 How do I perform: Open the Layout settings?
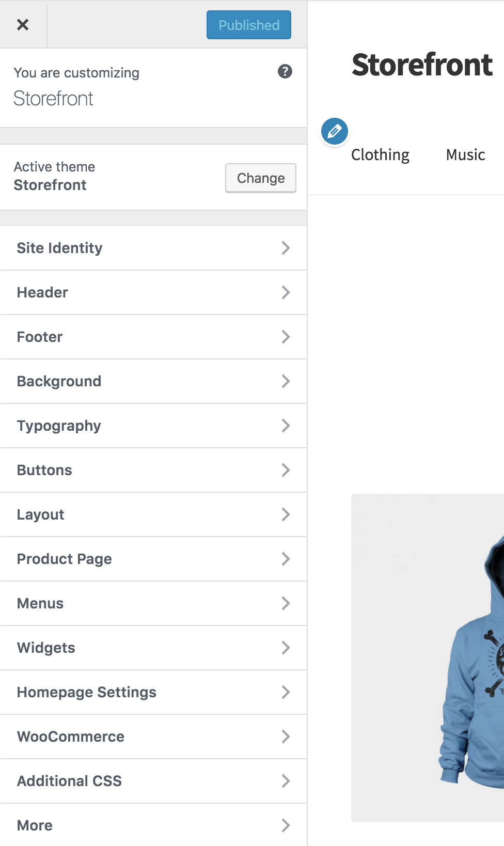tap(154, 514)
